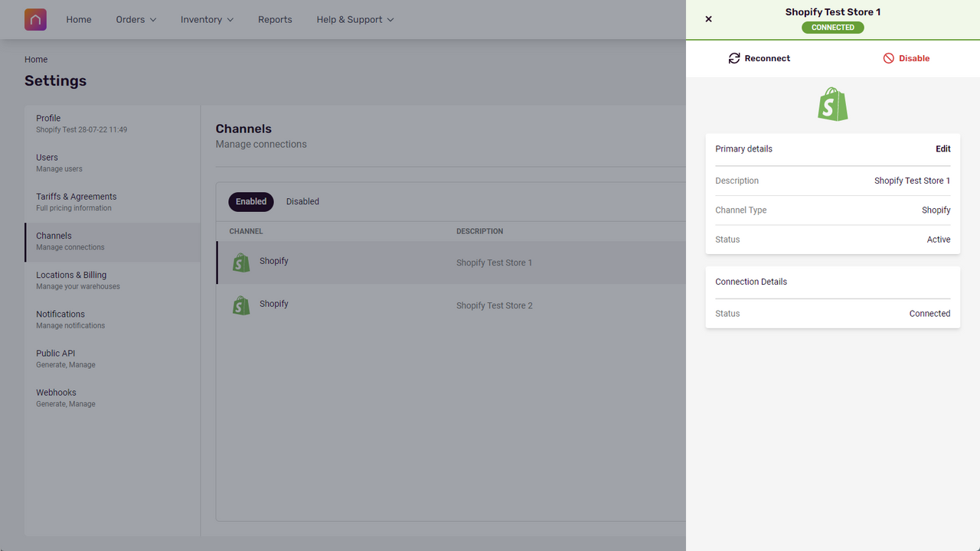Click the Channel Type value Shopify

click(x=936, y=210)
